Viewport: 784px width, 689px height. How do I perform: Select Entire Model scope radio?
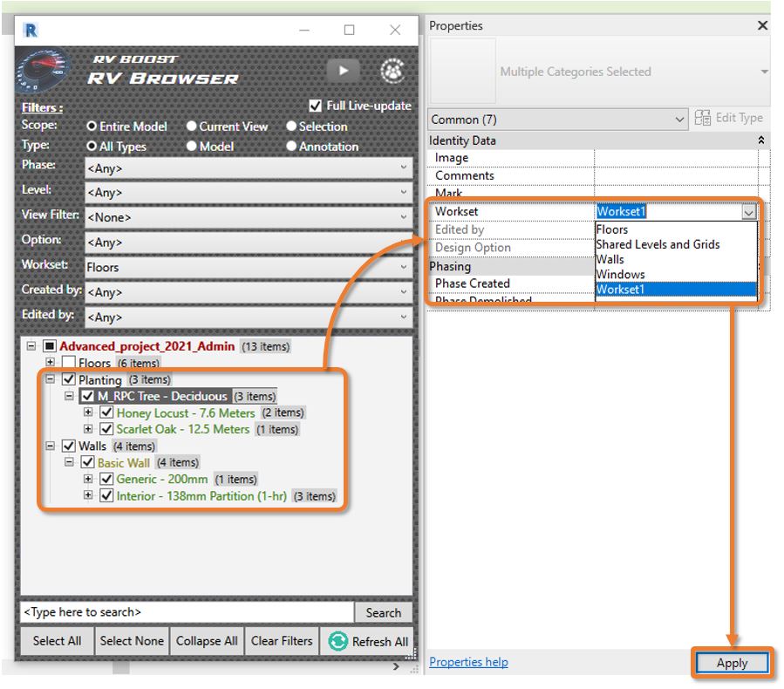pos(92,126)
